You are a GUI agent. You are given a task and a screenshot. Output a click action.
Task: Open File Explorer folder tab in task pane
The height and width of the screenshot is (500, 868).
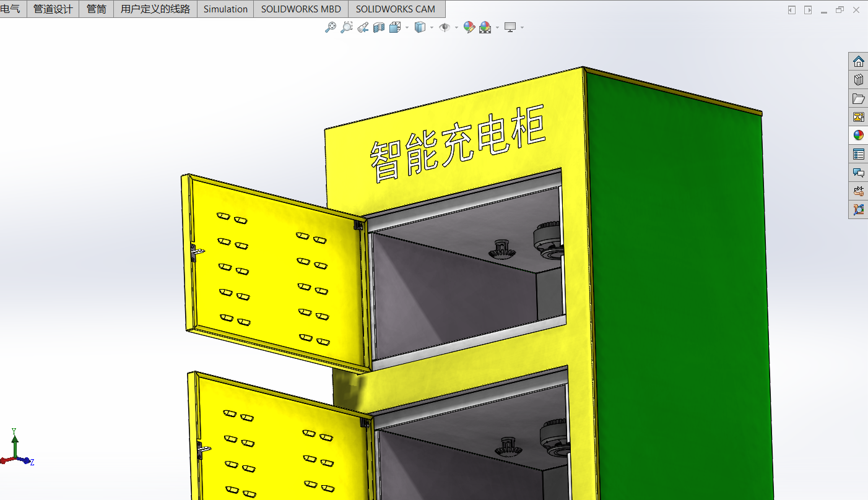coord(858,98)
